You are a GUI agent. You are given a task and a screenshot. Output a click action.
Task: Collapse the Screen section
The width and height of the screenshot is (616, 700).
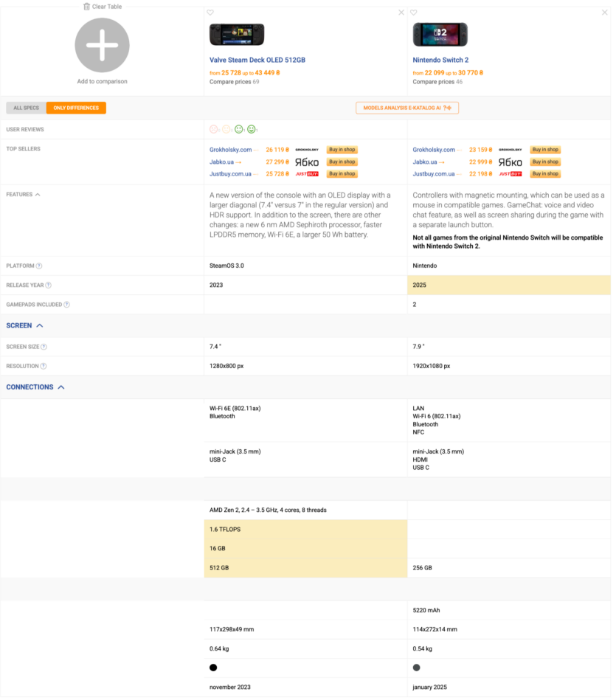pos(40,326)
